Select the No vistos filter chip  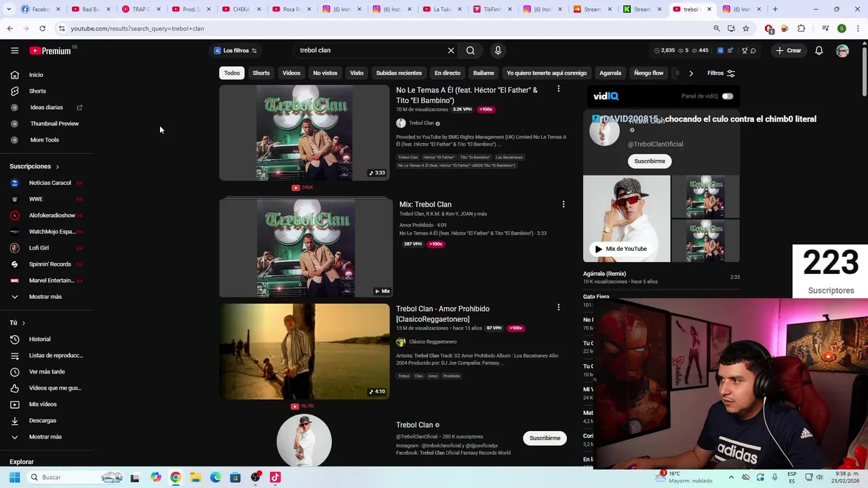point(325,73)
